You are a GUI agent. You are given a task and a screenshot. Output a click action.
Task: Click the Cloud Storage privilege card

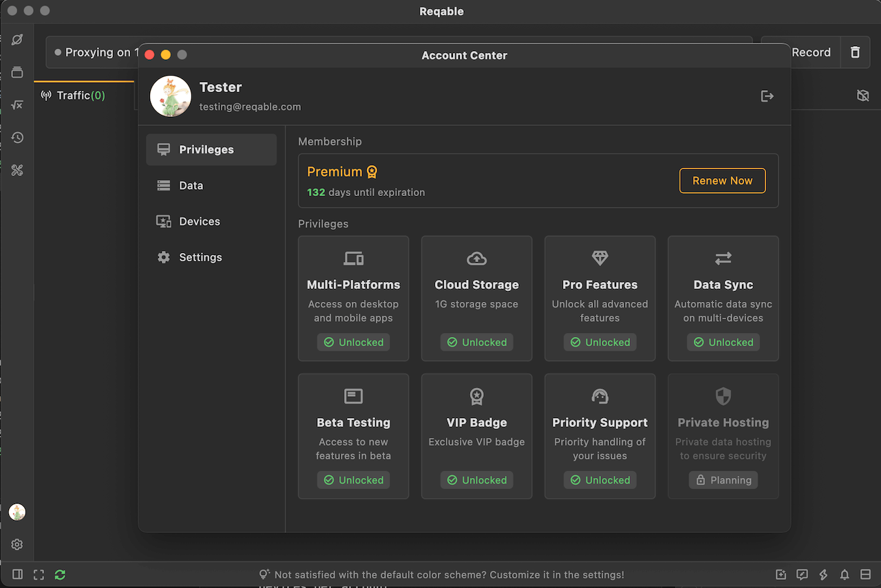tap(476, 298)
